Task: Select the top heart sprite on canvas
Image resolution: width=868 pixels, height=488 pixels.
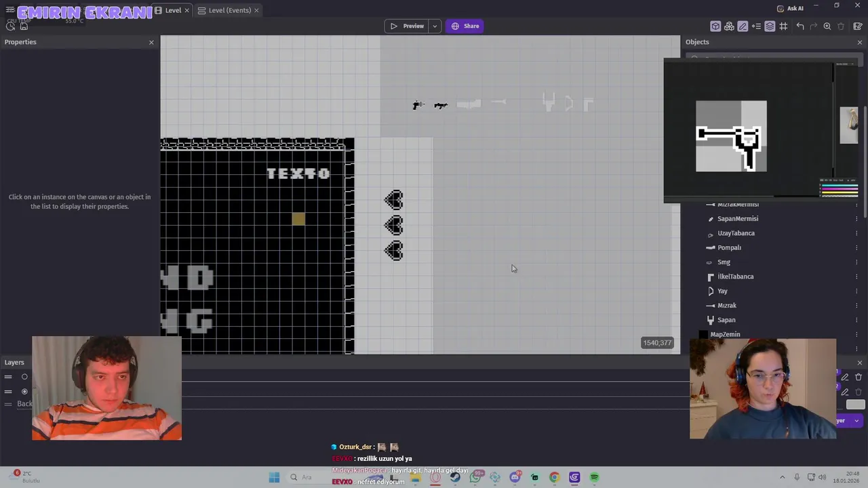Action: click(393, 200)
